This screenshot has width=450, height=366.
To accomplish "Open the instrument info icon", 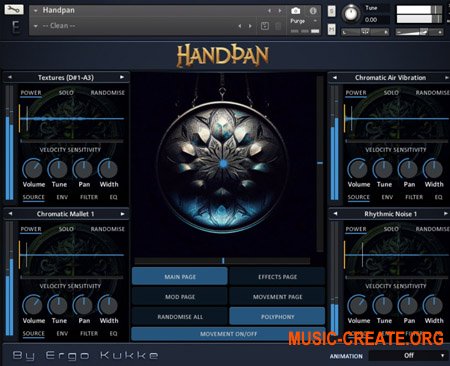I will tap(313, 11).
